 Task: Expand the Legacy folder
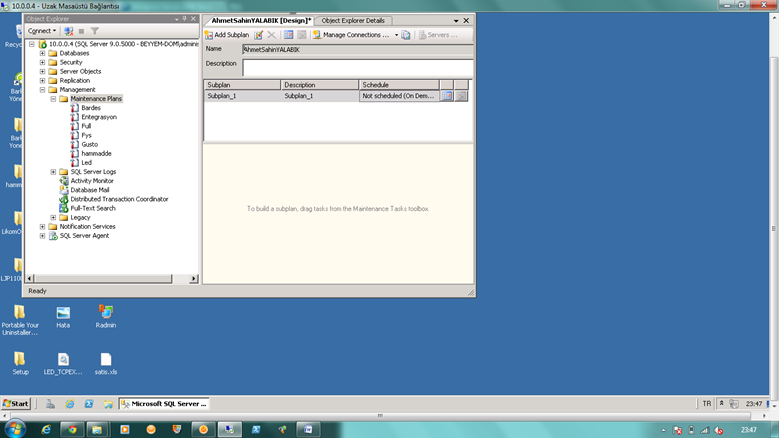pos(53,218)
